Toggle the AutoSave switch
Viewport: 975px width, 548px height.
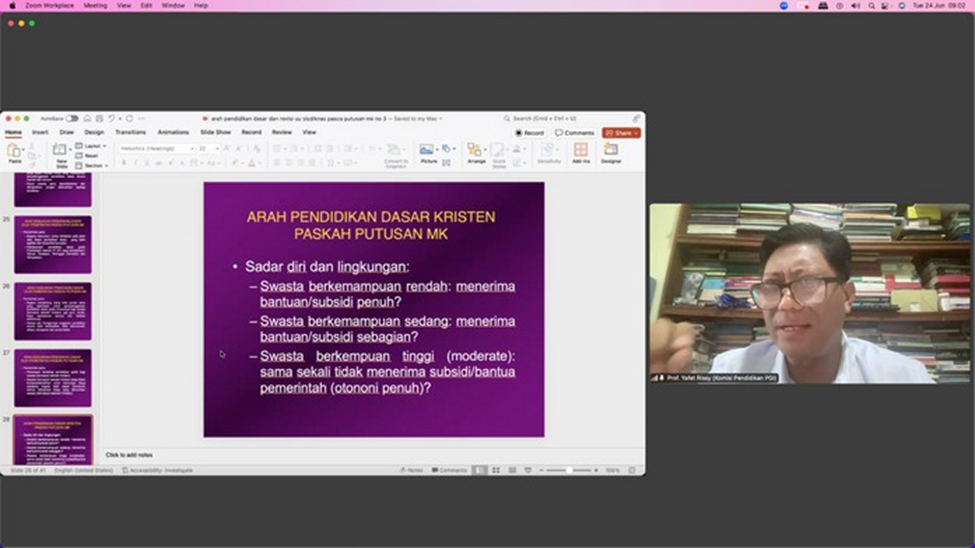click(x=72, y=118)
